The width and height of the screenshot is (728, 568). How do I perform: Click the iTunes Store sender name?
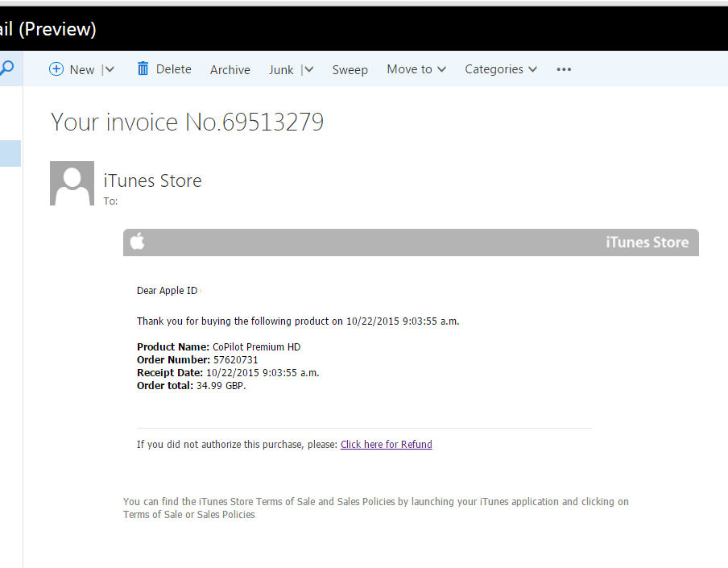tap(152, 180)
